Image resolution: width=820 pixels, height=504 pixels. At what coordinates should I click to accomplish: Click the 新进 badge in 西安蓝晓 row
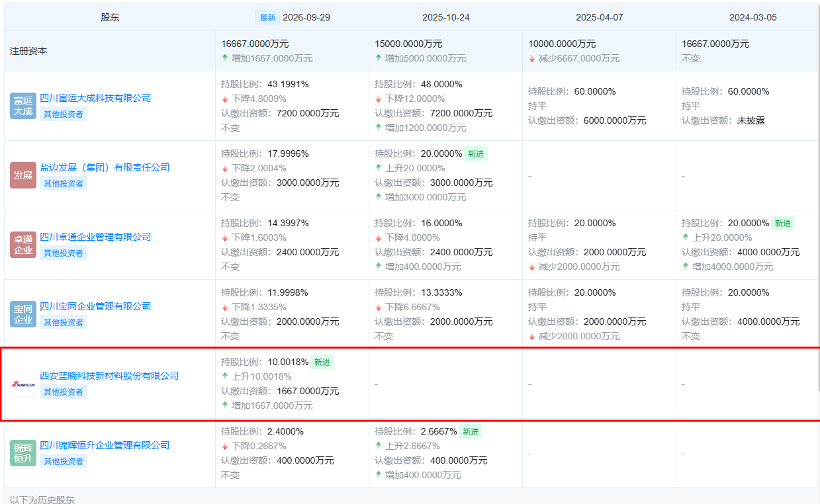[322, 362]
